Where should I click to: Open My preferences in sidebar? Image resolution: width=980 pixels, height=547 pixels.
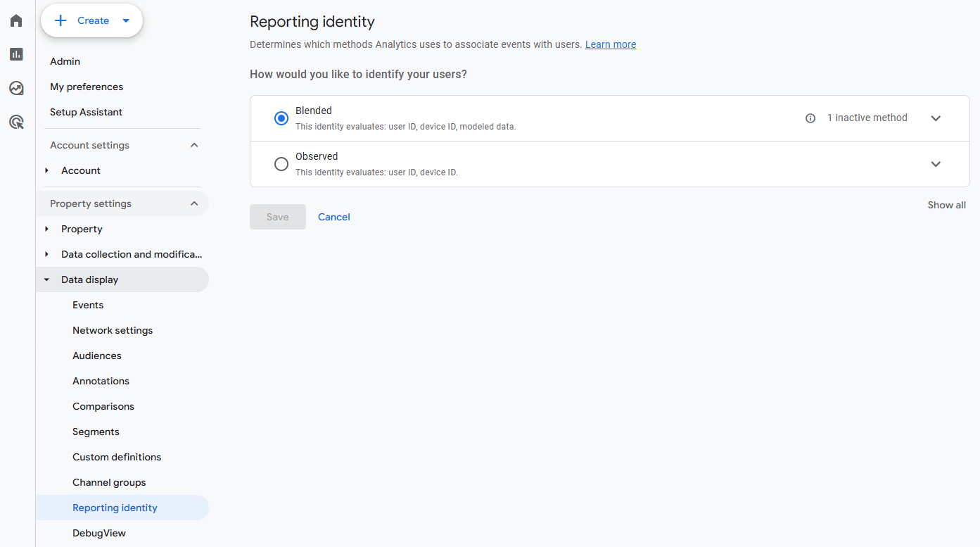87,87
